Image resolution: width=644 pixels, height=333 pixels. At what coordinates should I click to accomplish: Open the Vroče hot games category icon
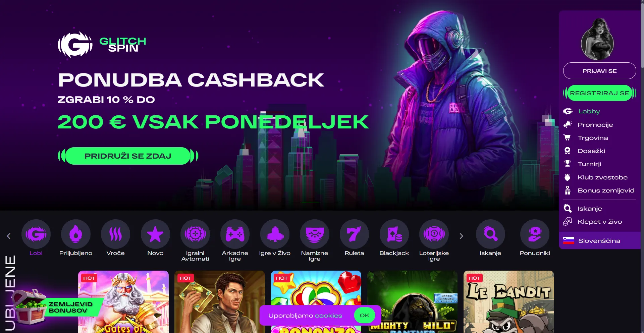(115, 234)
